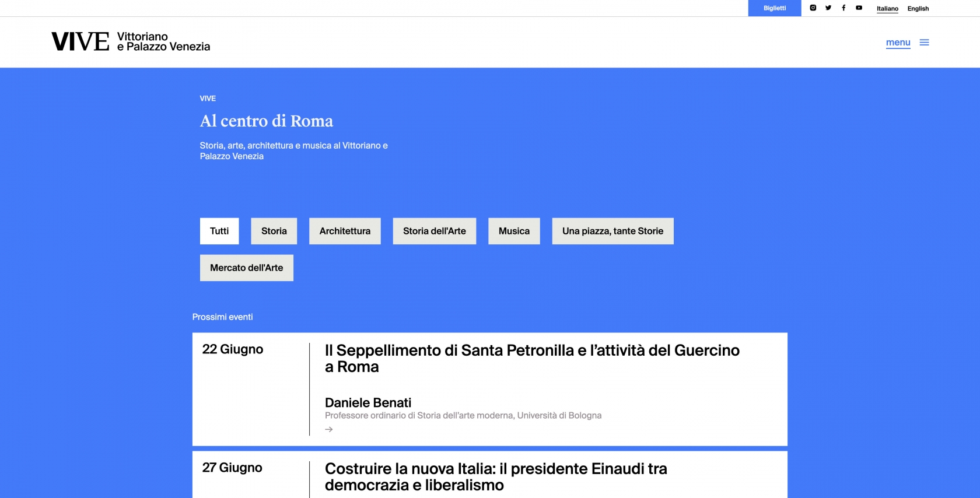The height and width of the screenshot is (498, 980).
Task: Click the Biglietti button
Action: [775, 8]
